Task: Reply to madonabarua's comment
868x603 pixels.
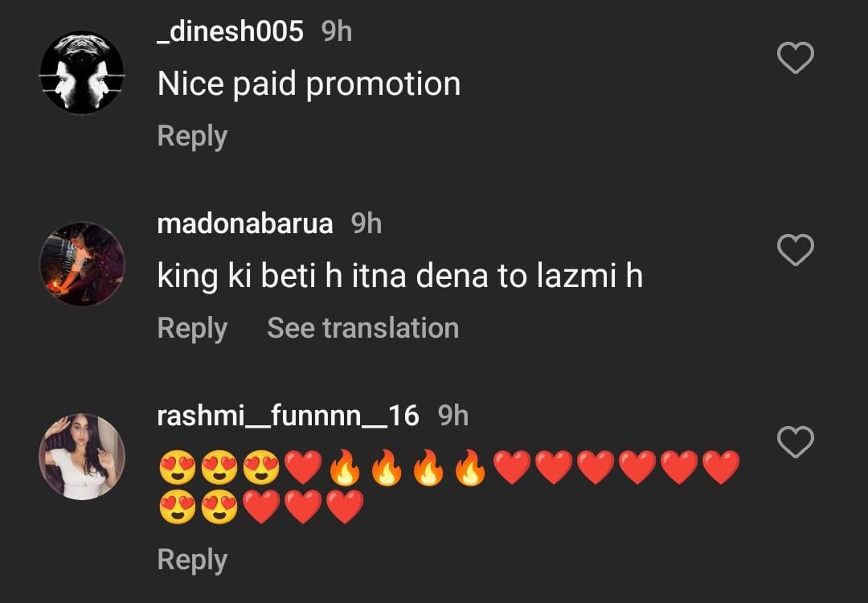Action: click(x=192, y=328)
